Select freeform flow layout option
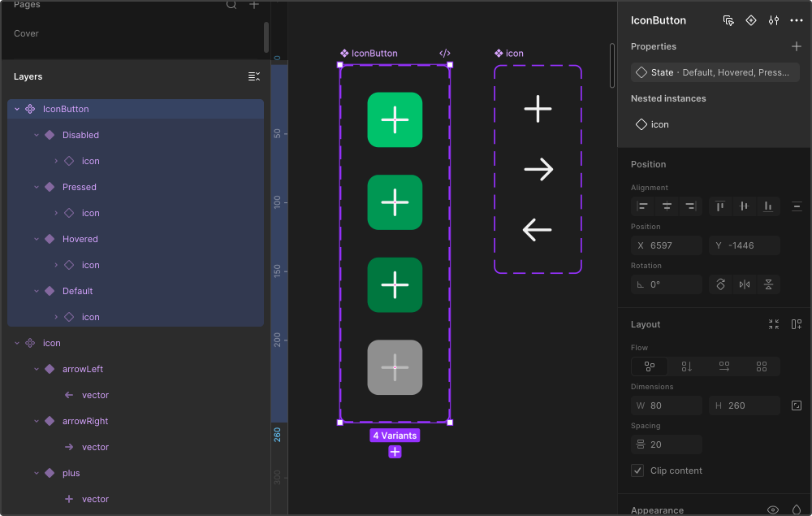This screenshot has height=516, width=812. click(x=650, y=366)
